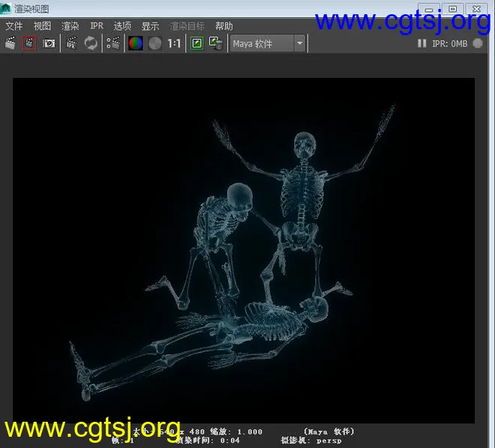Click the Redo Previous IPR Render icon
The image size is (495, 448).
click(x=71, y=43)
